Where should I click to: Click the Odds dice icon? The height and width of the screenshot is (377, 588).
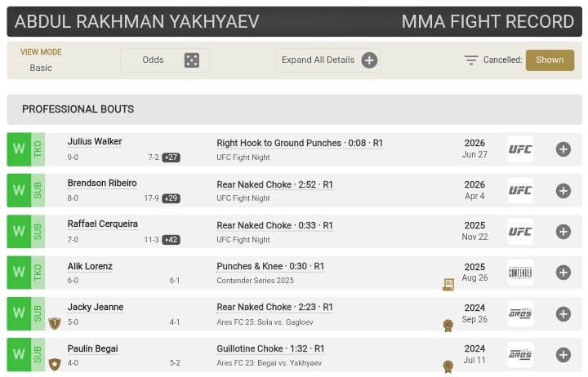click(x=192, y=60)
